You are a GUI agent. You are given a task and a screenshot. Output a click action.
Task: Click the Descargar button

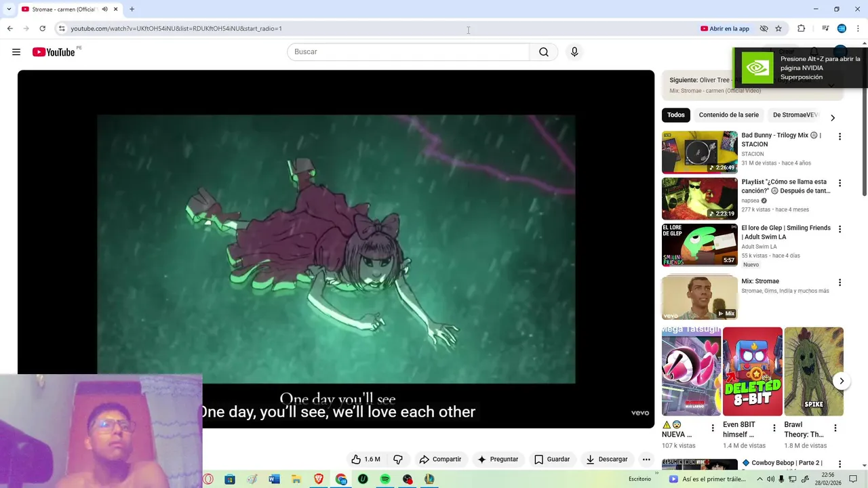click(x=607, y=459)
